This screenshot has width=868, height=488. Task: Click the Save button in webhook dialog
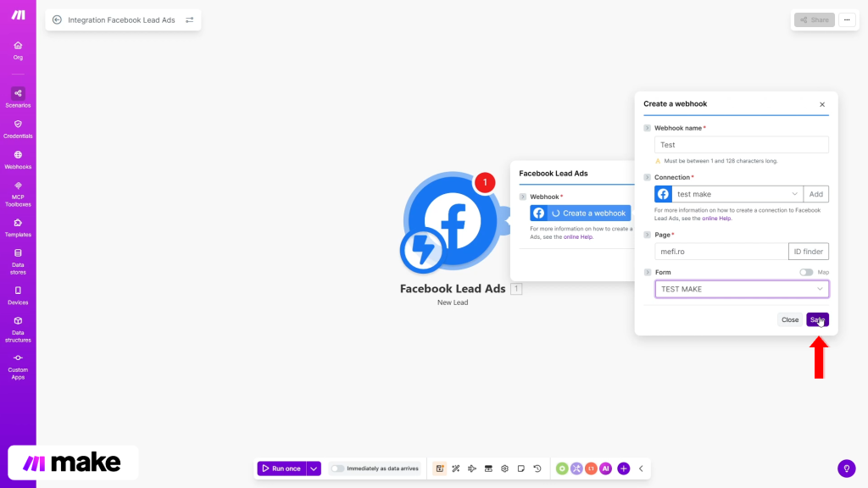817,319
